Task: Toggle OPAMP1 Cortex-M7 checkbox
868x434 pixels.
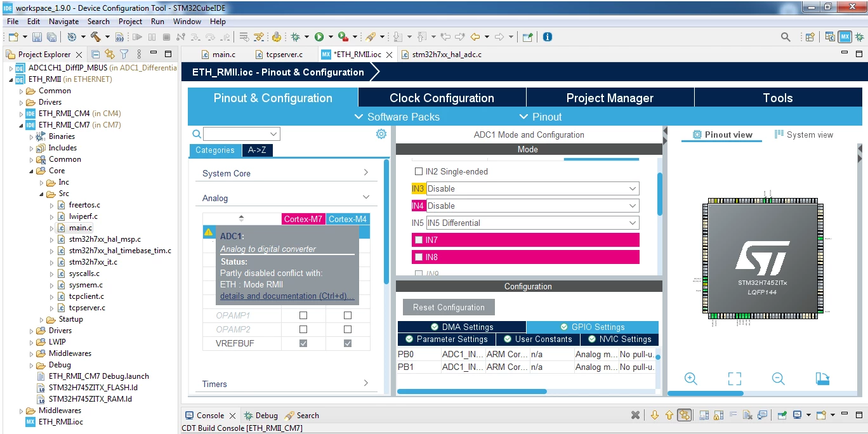Action: pyautogui.click(x=303, y=315)
